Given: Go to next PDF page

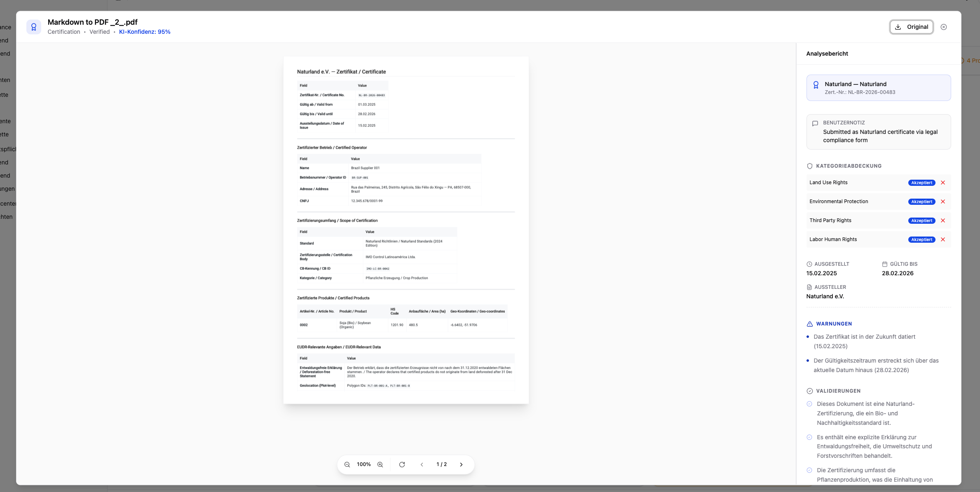Looking at the screenshot, I should click(x=461, y=464).
